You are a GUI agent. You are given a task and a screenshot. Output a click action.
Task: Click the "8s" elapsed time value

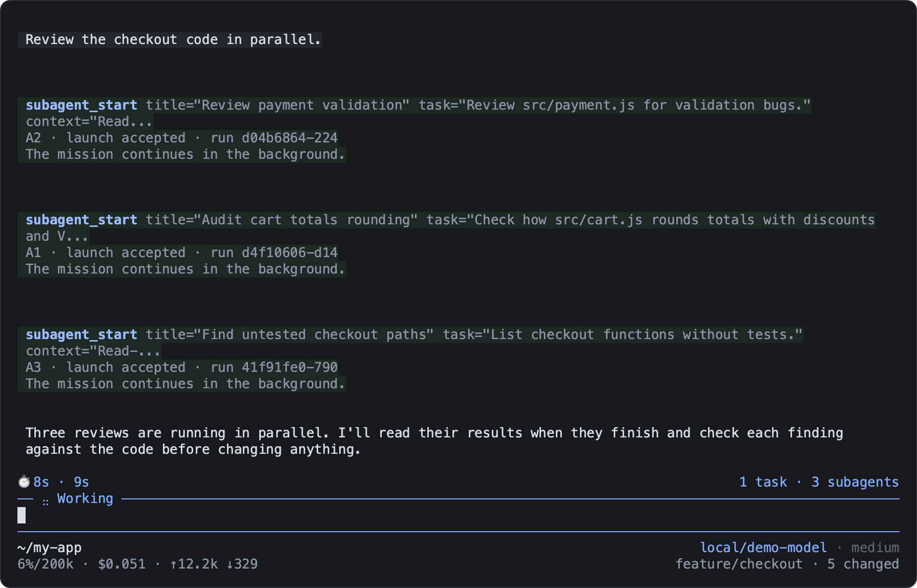[x=41, y=482]
